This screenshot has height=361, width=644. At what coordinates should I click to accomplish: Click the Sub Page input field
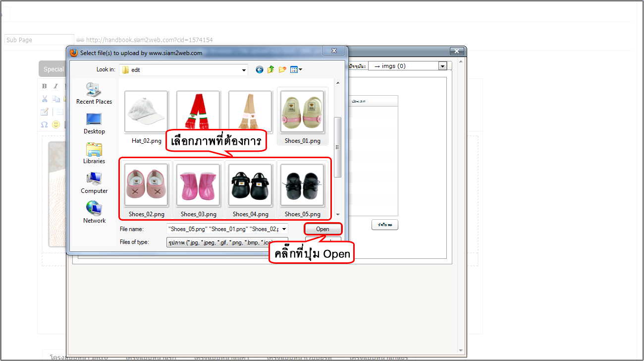39,40
